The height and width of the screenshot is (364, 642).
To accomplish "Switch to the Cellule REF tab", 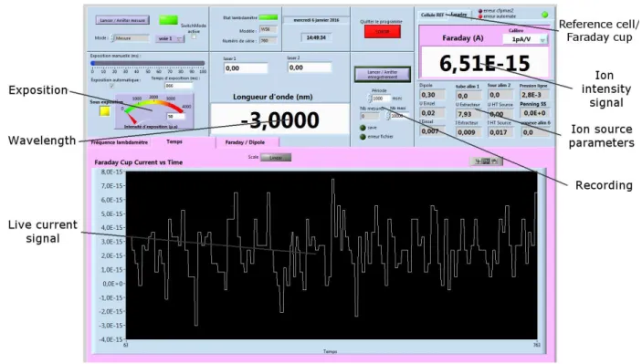I will pyautogui.click(x=432, y=16).
